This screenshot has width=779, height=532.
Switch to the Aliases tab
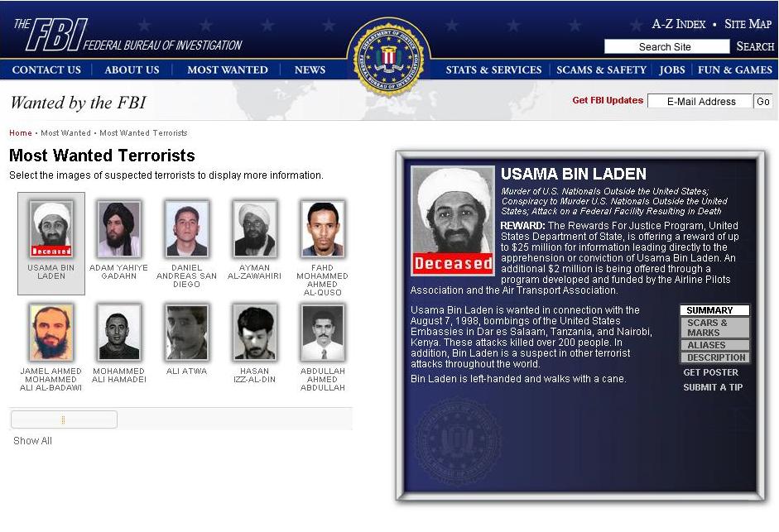[x=715, y=345]
